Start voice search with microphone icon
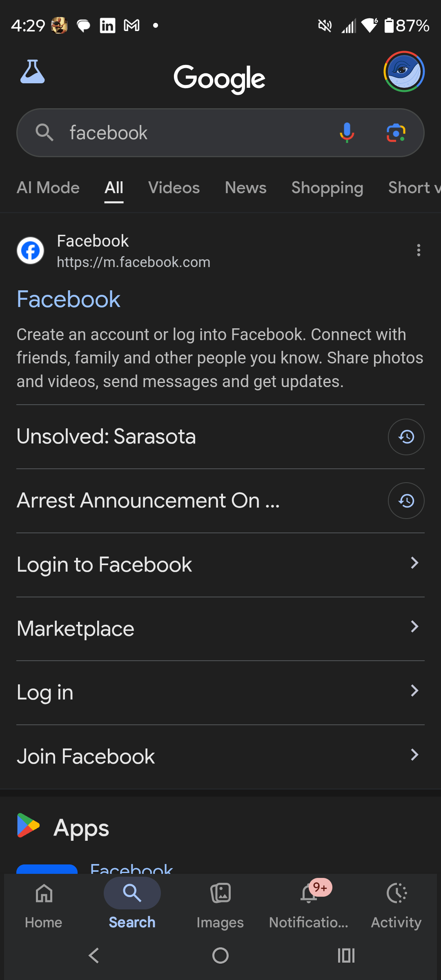Screen dimensions: 441x980 [347, 133]
